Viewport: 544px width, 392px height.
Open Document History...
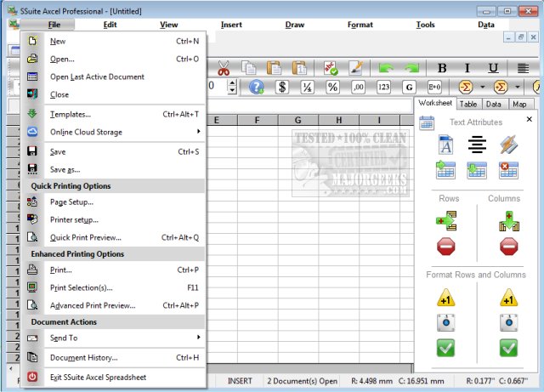tap(115, 358)
